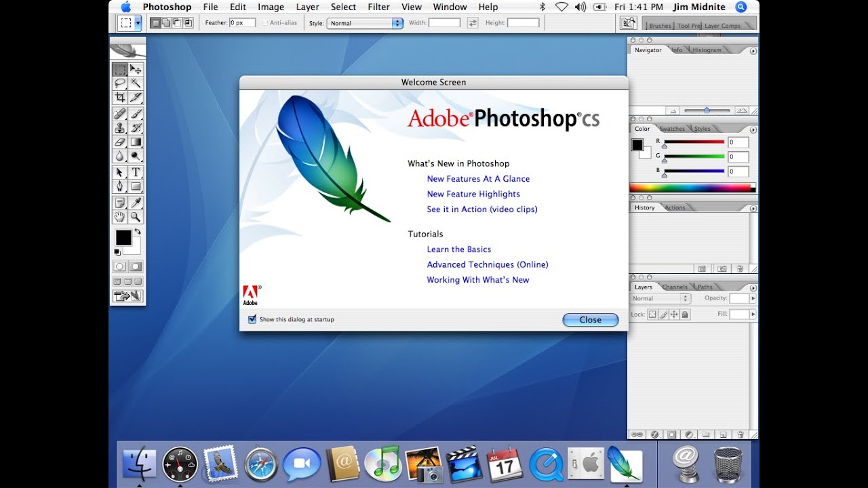Image resolution: width=868 pixels, height=488 pixels.
Task: Toggle lock position in Layers panel
Action: pos(674,314)
